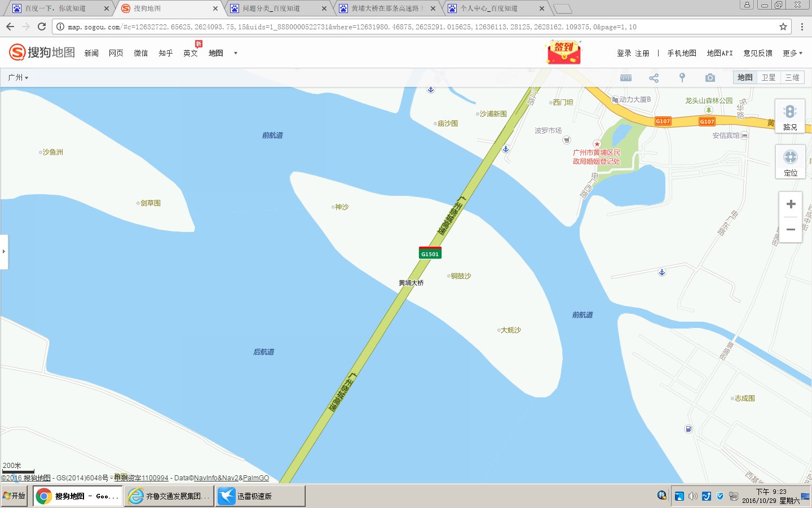Zoom in with the plus control

click(x=790, y=204)
